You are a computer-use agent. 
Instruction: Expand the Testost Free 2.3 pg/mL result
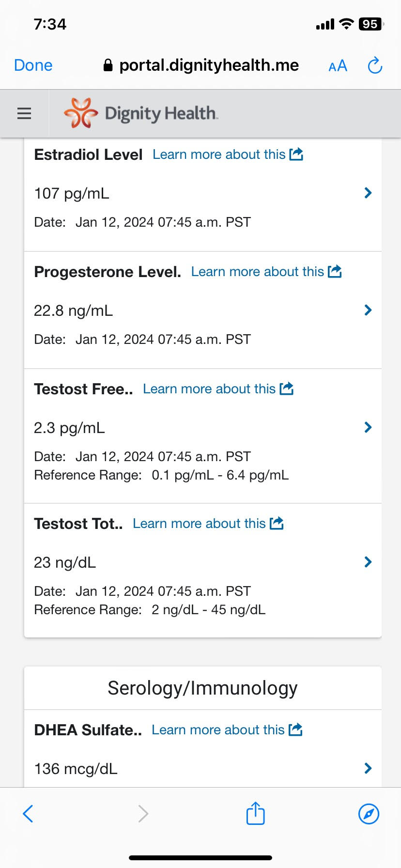[x=368, y=427]
